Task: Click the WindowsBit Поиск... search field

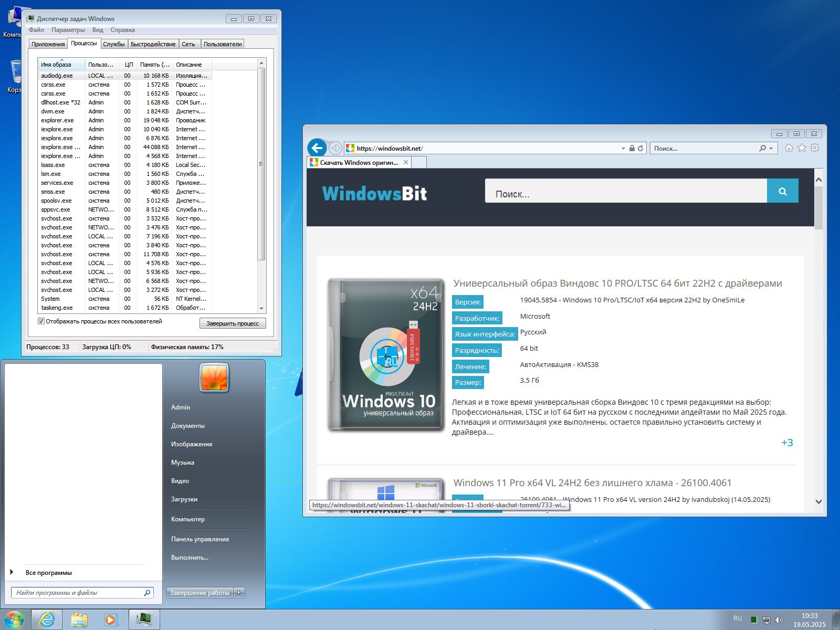Action: click(x=626, y=191)
